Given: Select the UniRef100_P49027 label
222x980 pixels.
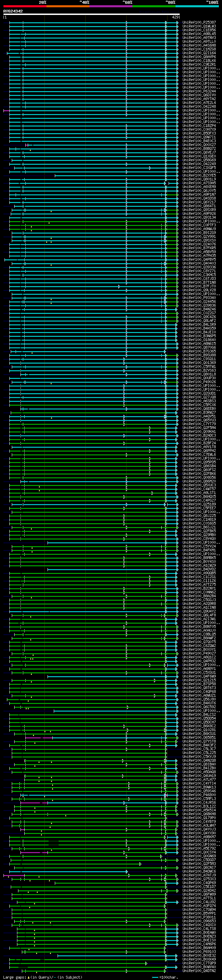Looking at the screenshot, I should (x=199, y=653).
